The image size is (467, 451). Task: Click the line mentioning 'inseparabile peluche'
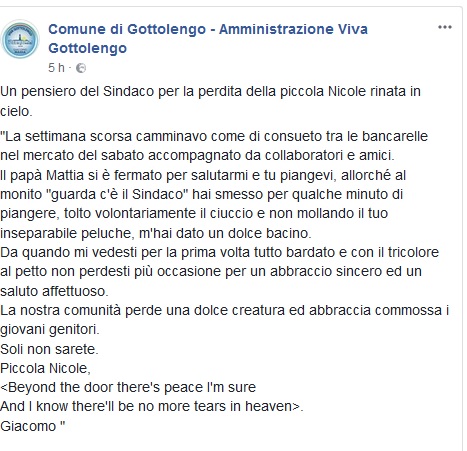156,233
